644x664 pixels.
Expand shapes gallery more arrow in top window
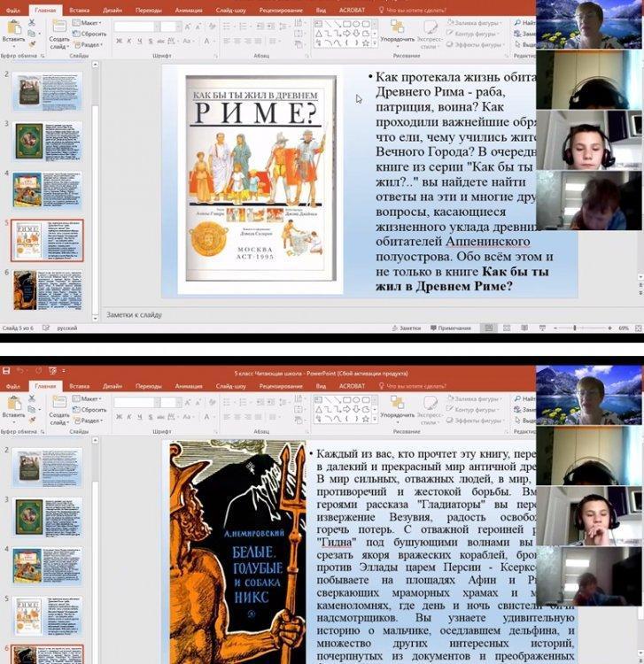pos(375,43)
